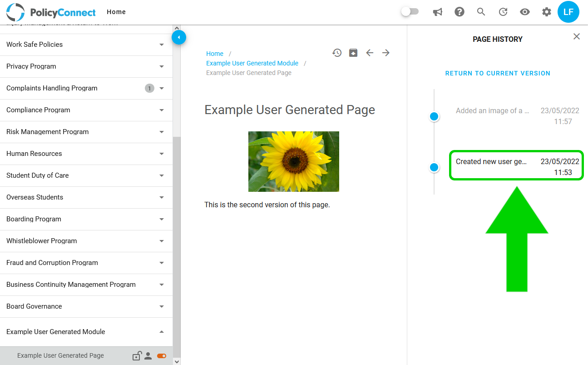Click the page history icon above the page

coord(337,53)
